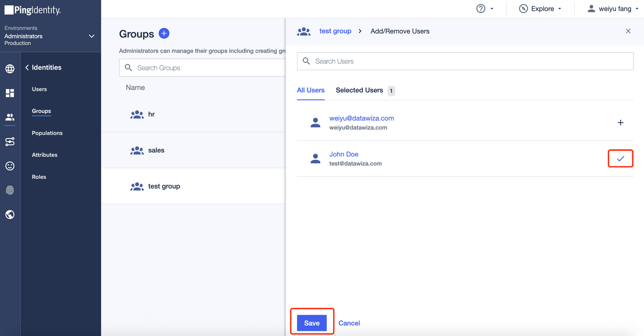Open the Connections icon in the sidebar
Viewport: 644px width, 336px height.
pyautogui.click(x=10, y=141)
